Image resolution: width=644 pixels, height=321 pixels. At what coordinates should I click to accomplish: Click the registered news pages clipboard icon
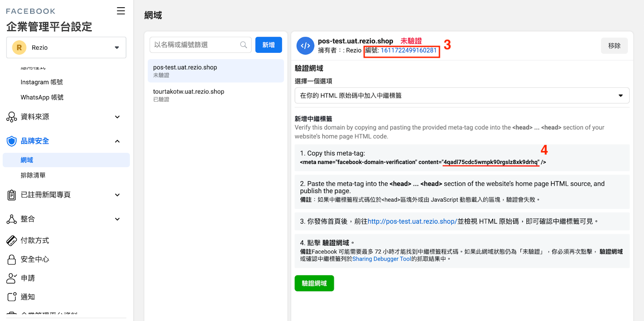pyautogui.click(x=12, y=195)
